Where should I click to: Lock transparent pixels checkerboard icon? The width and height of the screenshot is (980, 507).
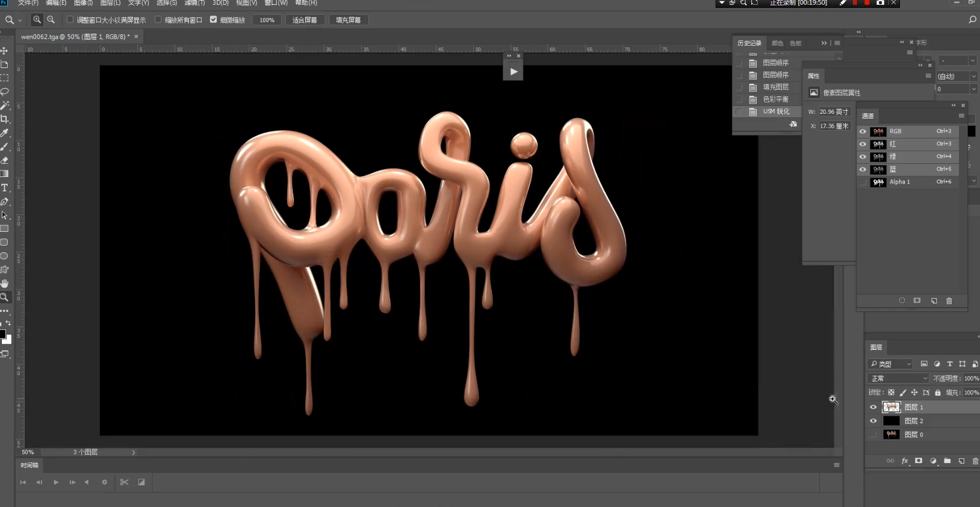[892, 393]
